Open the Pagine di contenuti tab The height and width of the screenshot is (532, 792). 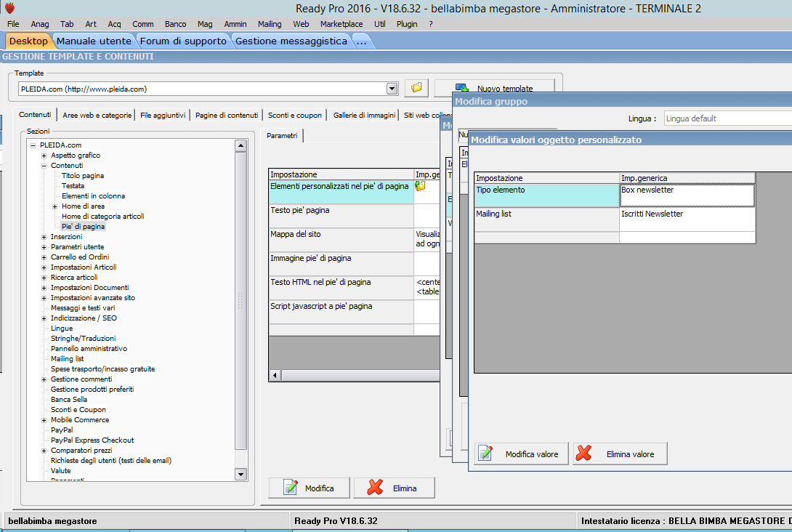[x=227, y=115]
